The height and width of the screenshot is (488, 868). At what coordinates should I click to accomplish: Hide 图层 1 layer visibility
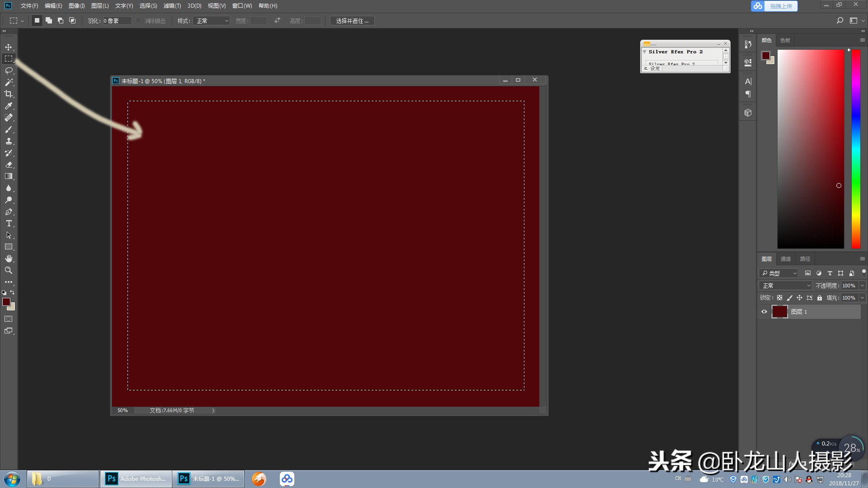[x=764, y=312]
